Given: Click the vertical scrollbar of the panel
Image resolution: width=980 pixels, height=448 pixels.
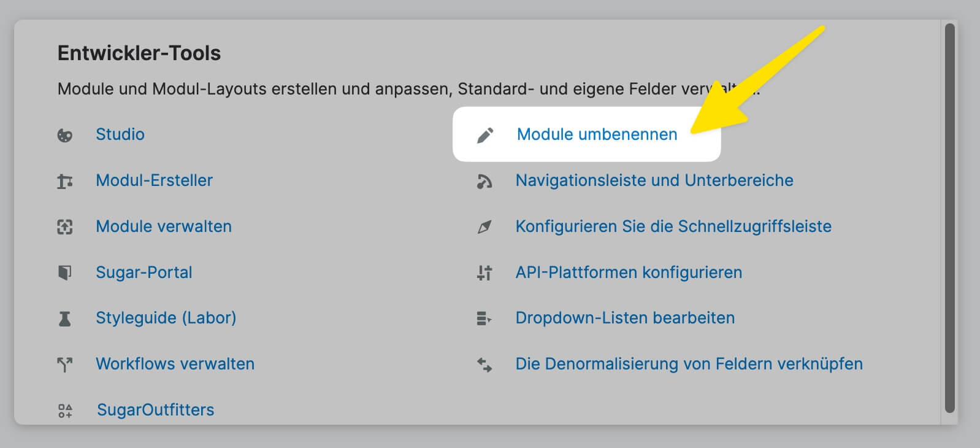Looking at the screenshot, I should 950,218.
